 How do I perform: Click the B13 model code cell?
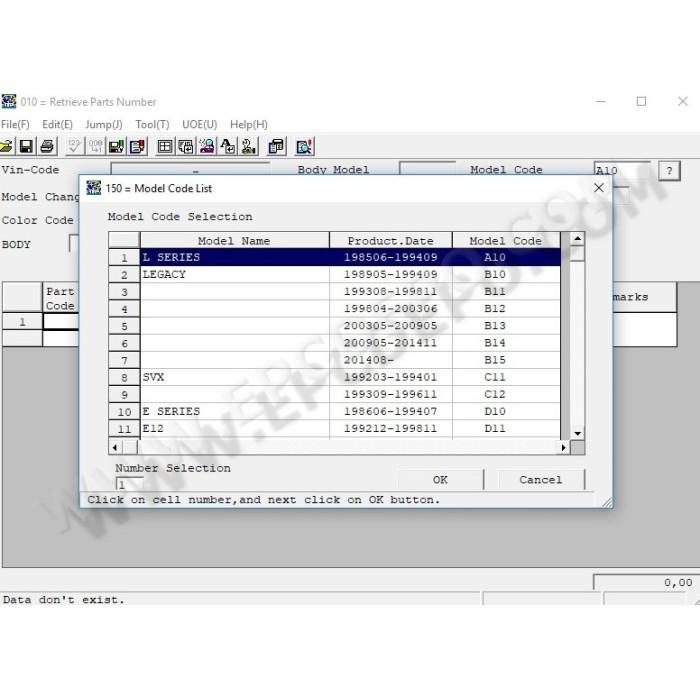click(506, 326)
